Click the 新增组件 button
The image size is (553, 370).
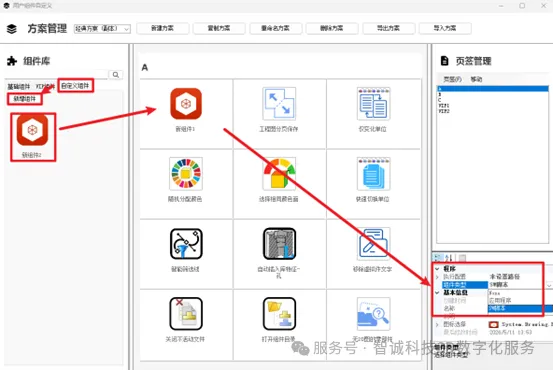click(25, 99)
